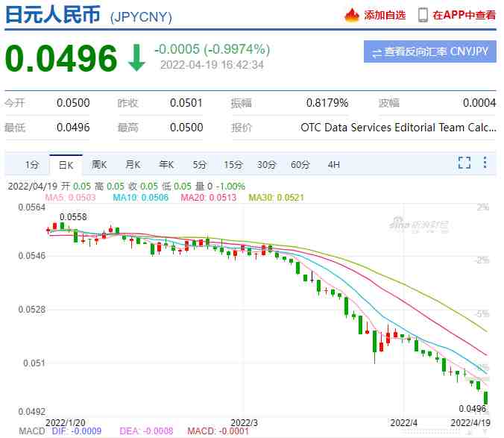Switch to the 15分 chart tab
This screenshot has width=504, height=438.
pos(233,165)
